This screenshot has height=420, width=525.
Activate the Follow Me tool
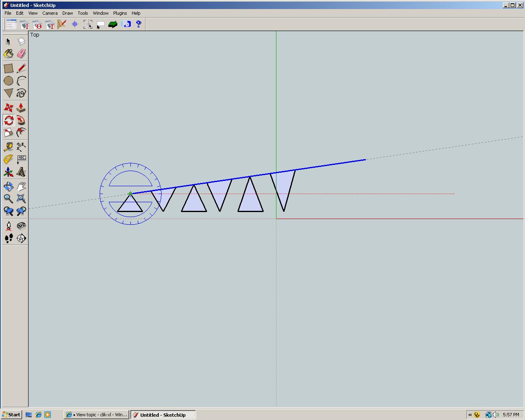(21, 120)
